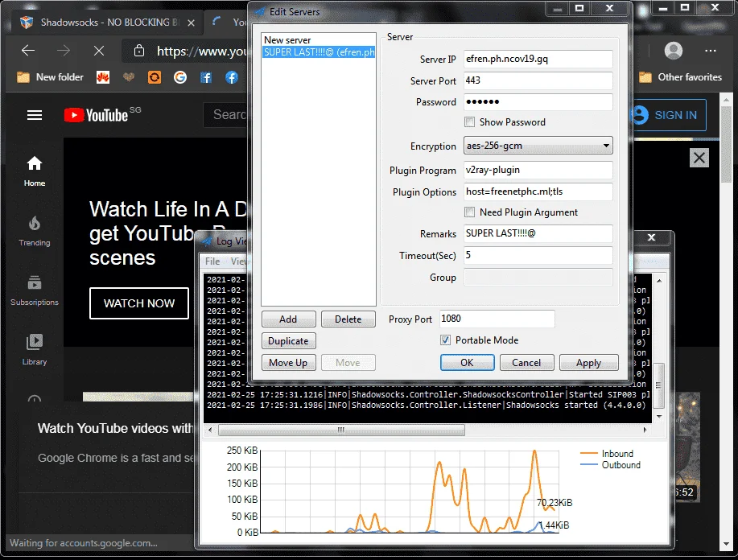738x560 pixels.
Task: Click the Proxy Port field
Action: click(497, 319)
